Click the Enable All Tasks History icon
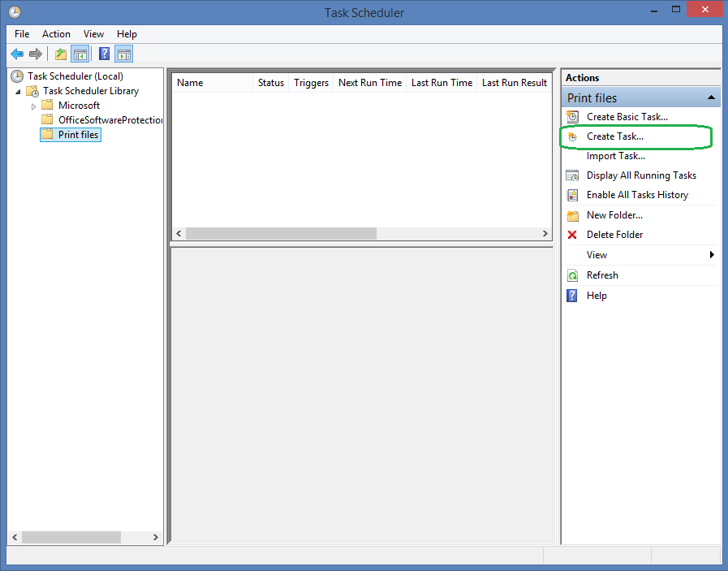The width and height of the screenshot is (728, 571). [x=572, y=195]
